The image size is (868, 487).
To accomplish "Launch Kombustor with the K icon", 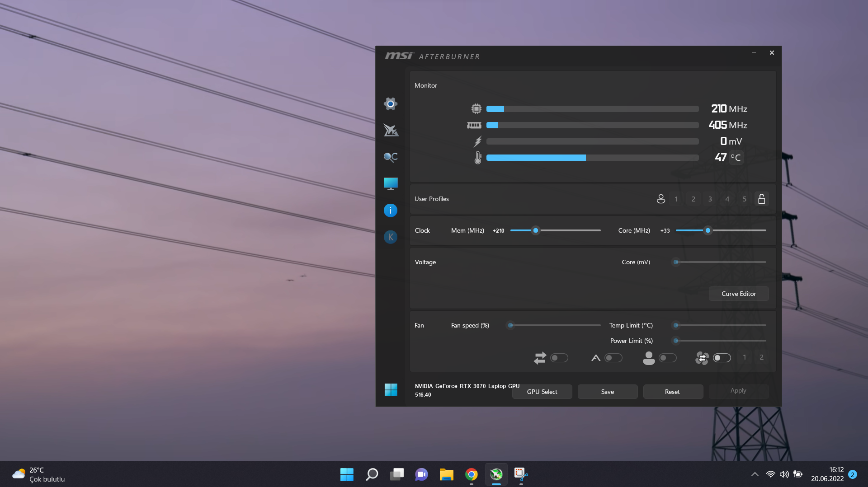I will point(391,237).
